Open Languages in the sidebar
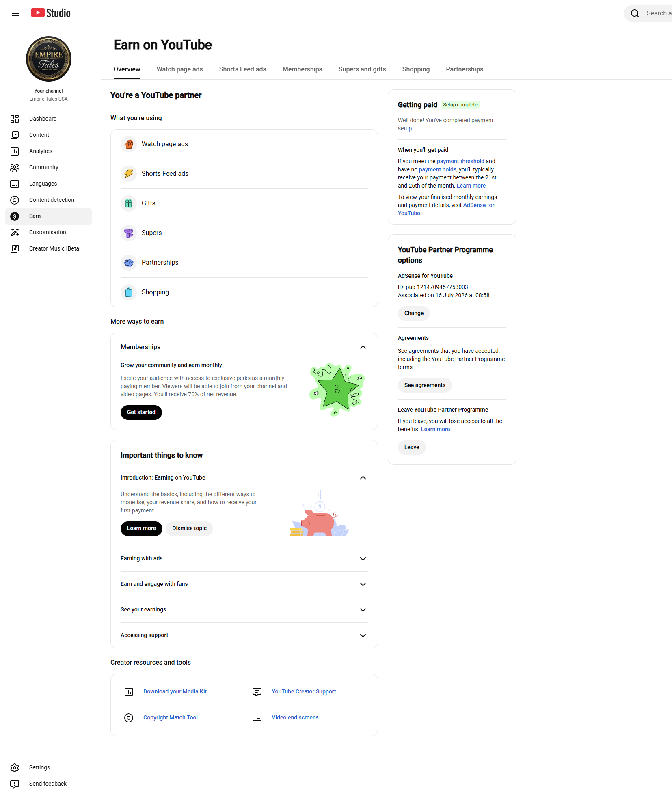Image resolution: width=672 pixels, height=795 pixels. 48,184
